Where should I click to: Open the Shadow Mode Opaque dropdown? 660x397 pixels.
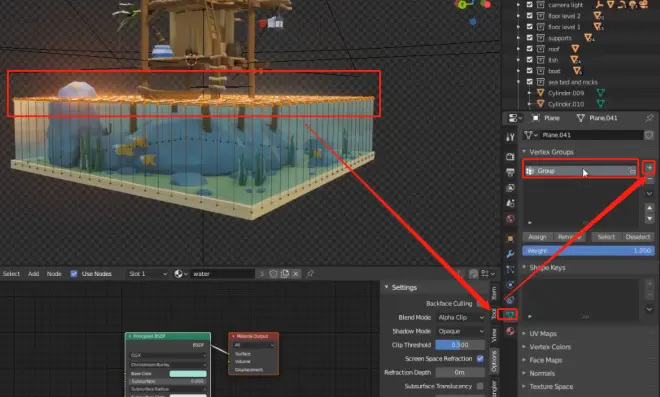460,331
